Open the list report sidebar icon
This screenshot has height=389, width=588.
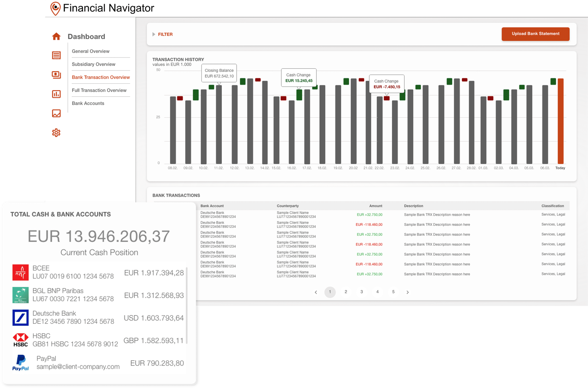click(56, 55)
